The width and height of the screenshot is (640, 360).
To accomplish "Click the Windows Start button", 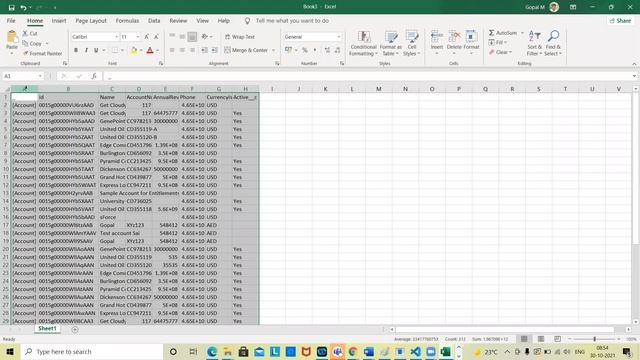I will tap(10, 351).
